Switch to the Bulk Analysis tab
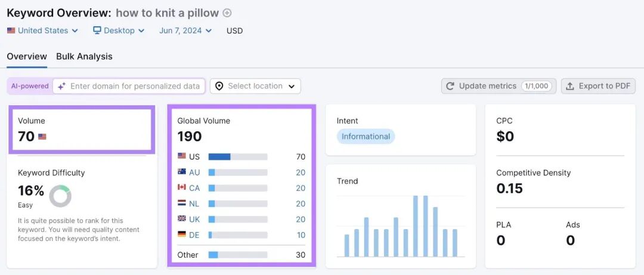This screenshot has height=275, width=644. 84,56
